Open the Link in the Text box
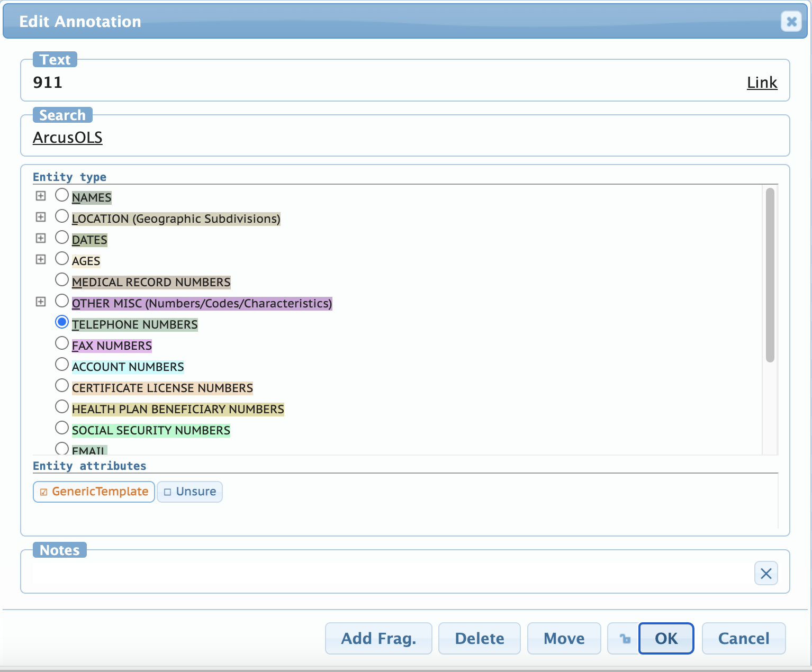The height and width of the screenshot is (672, 812). [x=762, y=83]
